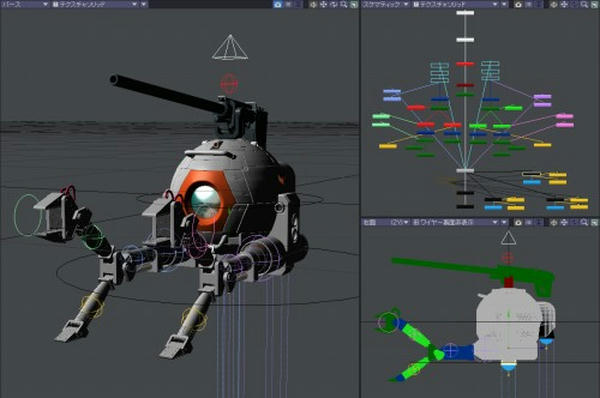Toggle the eye icon in the side viewport header
The height and width of the screenshot is (398, 600).
point(518,222)
